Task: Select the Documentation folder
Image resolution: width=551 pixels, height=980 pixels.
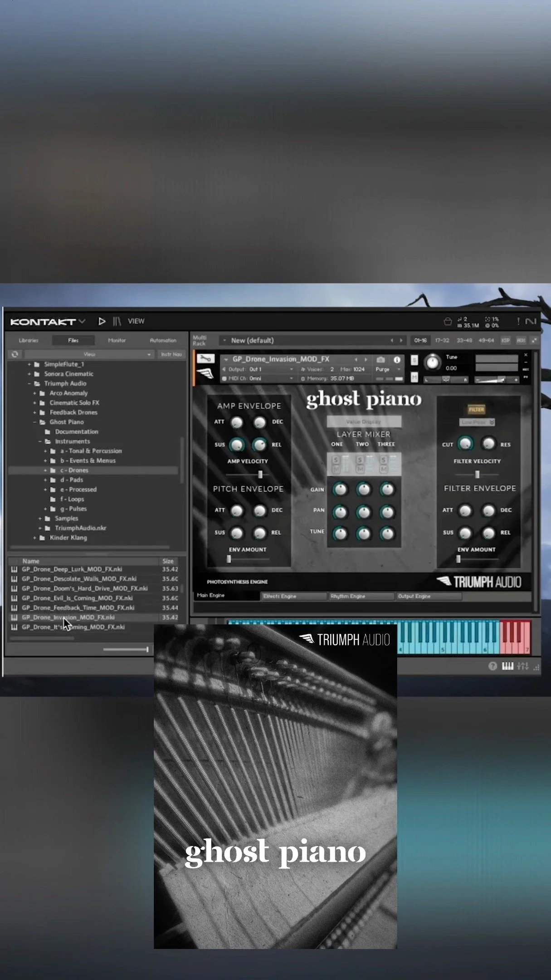Action: coord(76,431)
